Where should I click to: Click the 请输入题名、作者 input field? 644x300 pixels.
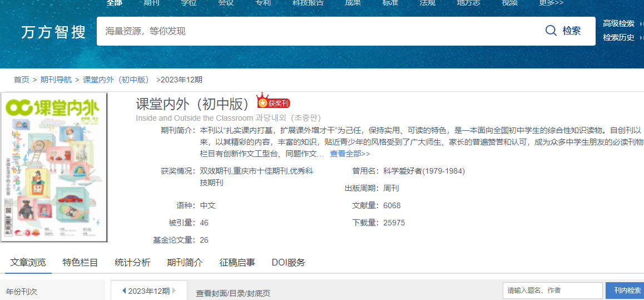click(552, 291)
